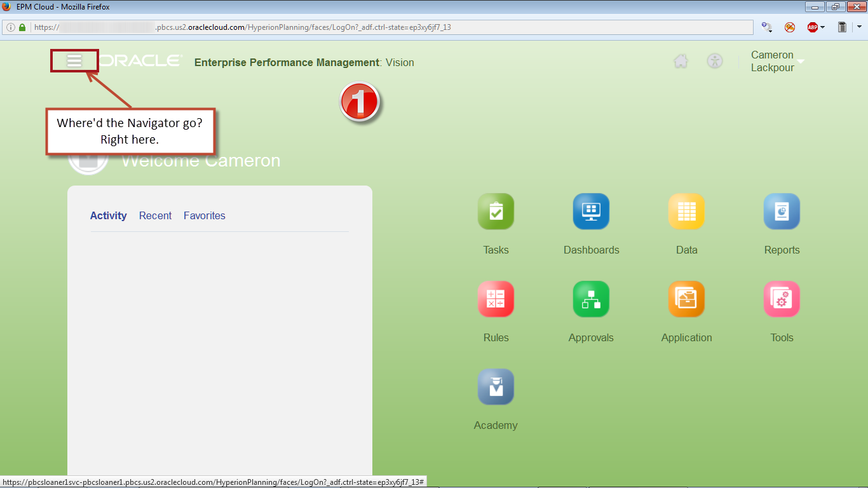Open the Rules icon

coord(496,299)
